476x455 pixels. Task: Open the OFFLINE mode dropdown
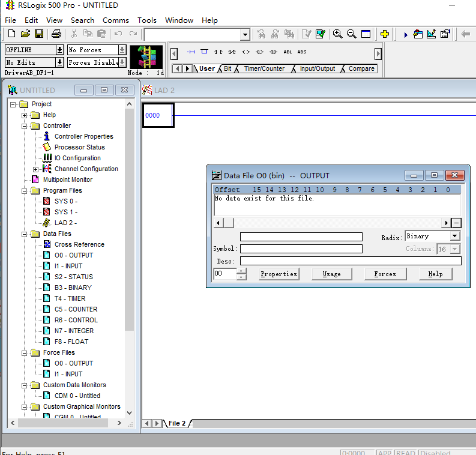pos(59,50)
